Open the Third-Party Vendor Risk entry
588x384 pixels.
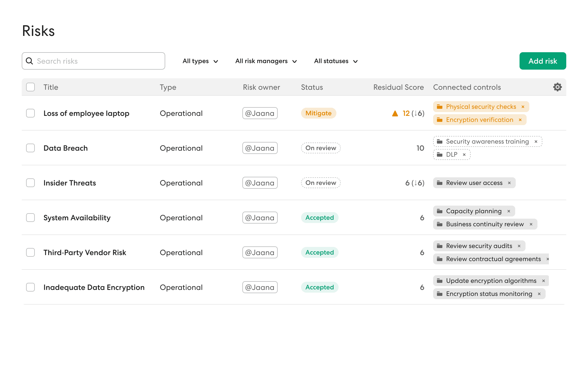tap(85, 253)
